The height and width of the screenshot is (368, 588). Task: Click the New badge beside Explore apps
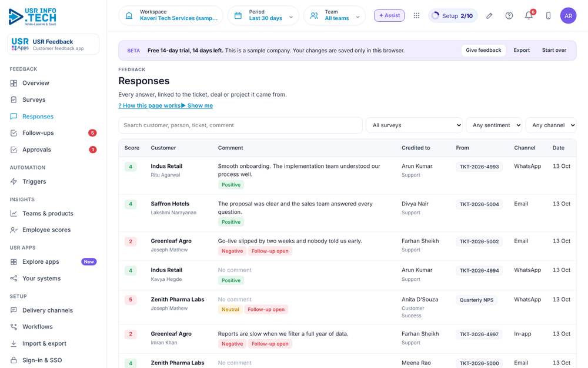[89, 262]
